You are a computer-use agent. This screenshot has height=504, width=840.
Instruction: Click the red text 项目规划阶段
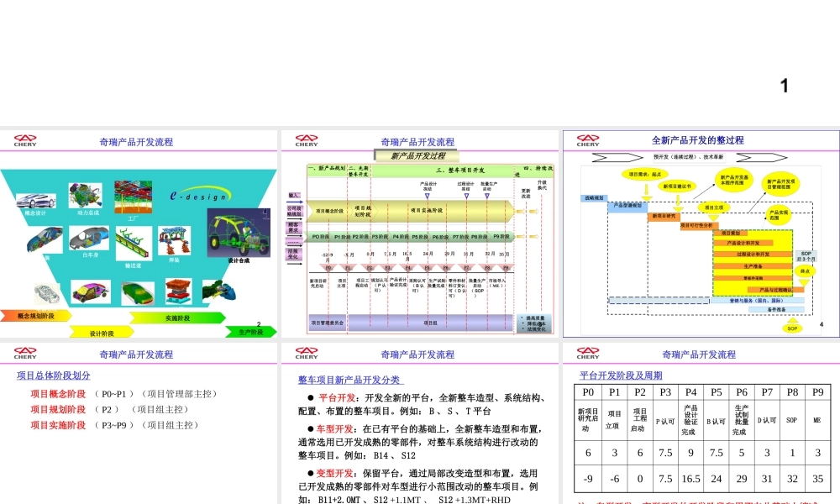point(58,409)
